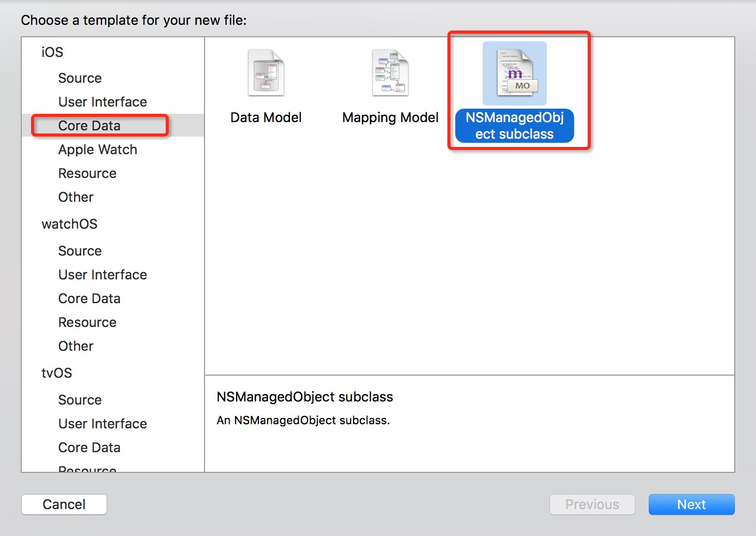Click the Cancel button
Viewport: 756px width, 536px height.
tap(64, 504)
